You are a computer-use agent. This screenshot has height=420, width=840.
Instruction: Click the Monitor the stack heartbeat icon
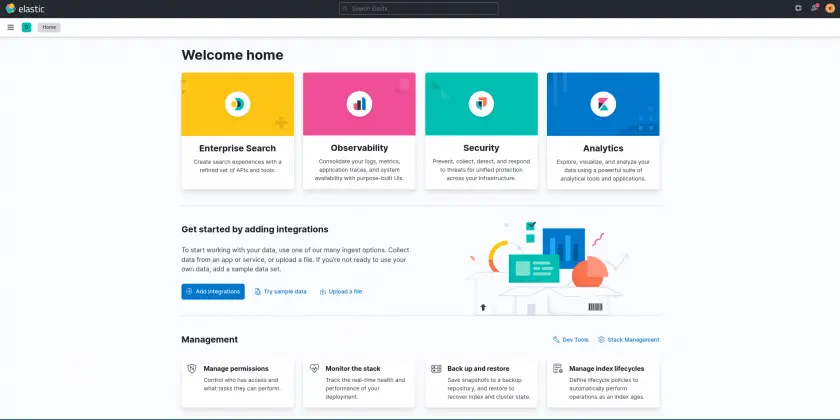pos(314,369)
